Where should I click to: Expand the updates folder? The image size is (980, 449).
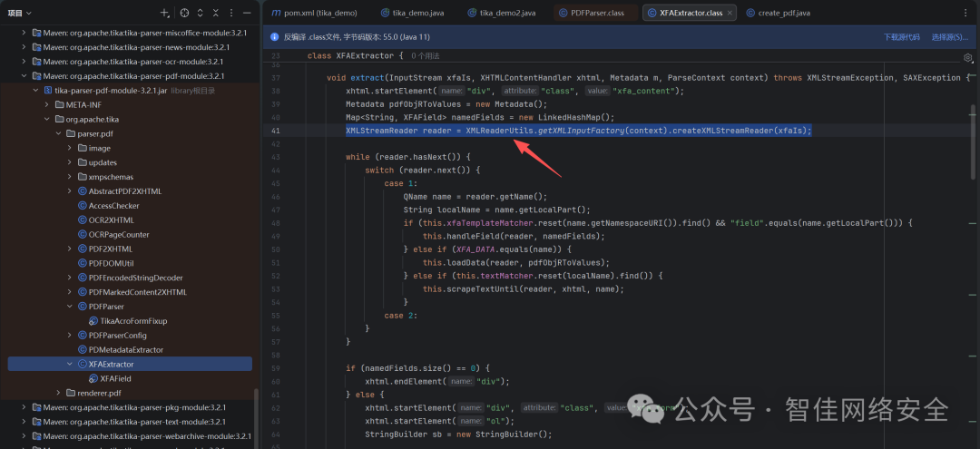pos(69,162)
